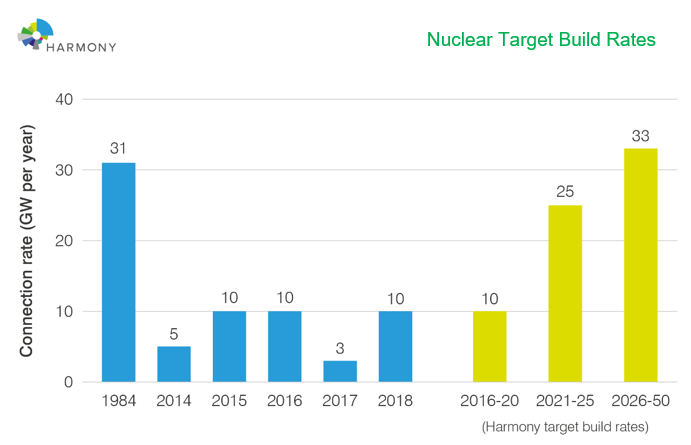Select the yellow 2026-50 target bar

click(640, 265)
